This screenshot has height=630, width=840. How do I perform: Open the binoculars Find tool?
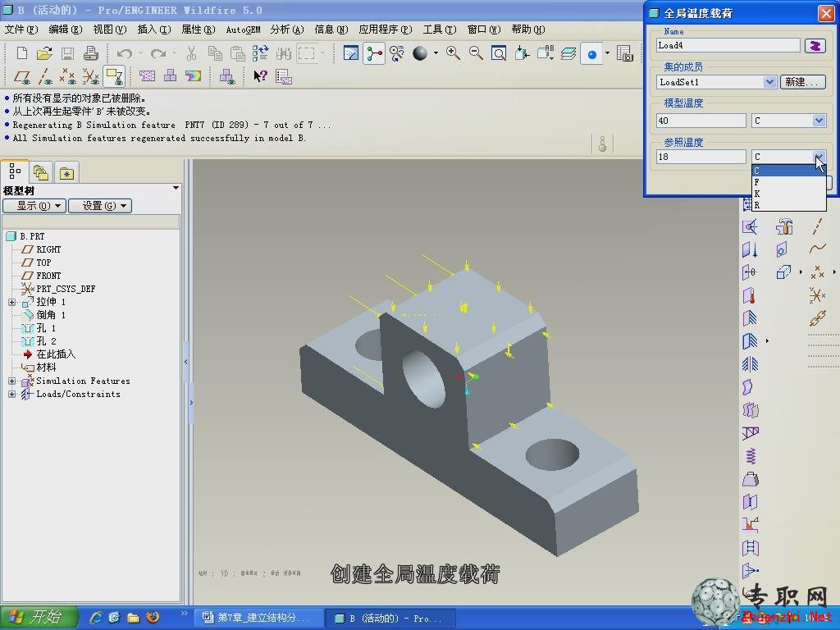283,53
